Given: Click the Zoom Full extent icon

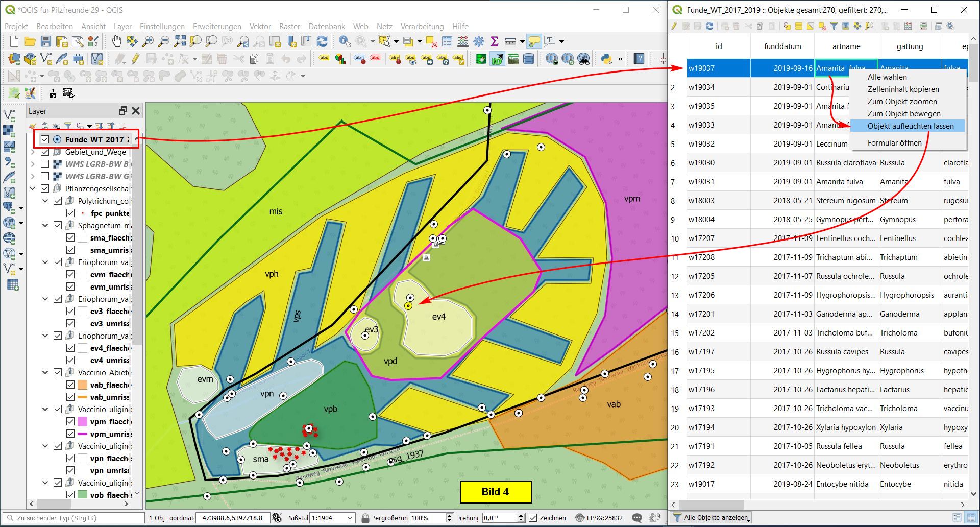Looking at the screenshot, I should pos(180,41).
